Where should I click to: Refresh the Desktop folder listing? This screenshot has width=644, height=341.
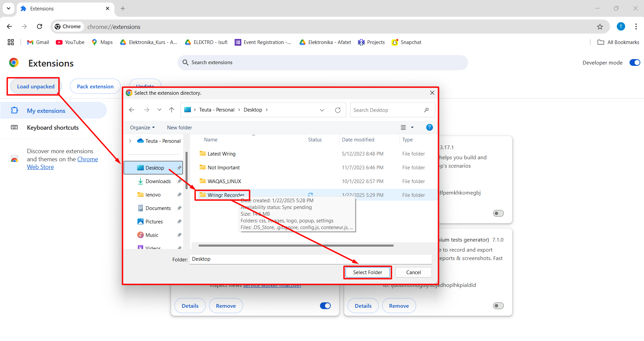[338, 110]
